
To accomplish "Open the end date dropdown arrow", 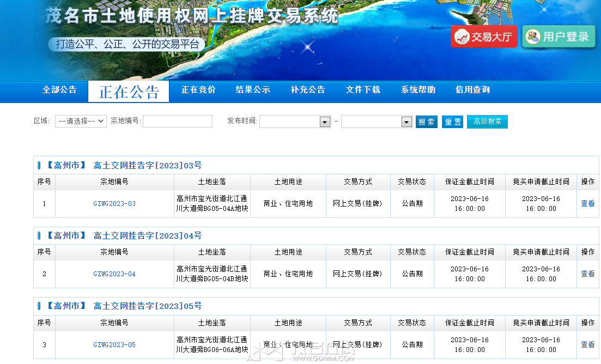I will click(x=406, y=122).
